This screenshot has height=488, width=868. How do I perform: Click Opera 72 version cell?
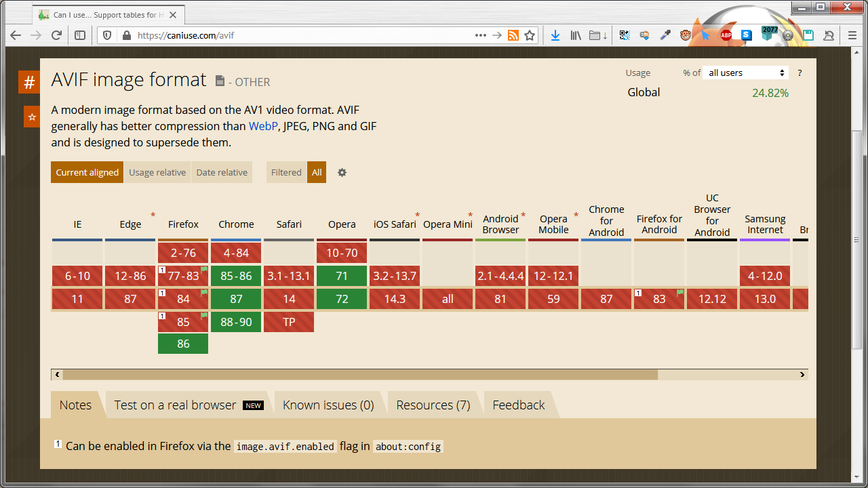(342, 299)
